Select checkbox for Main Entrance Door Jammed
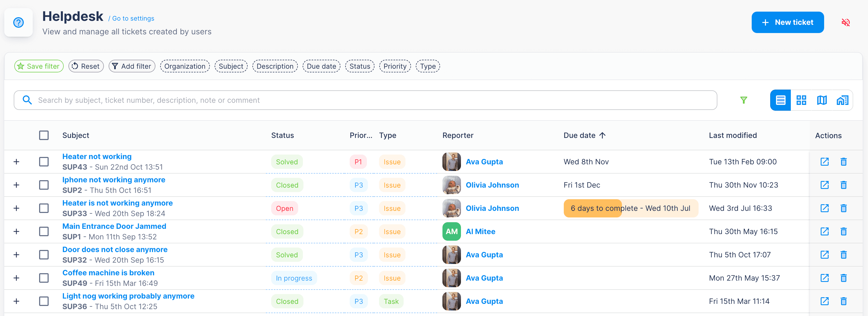The width and height of the screenshot is (868, 316). coord(44,231)
